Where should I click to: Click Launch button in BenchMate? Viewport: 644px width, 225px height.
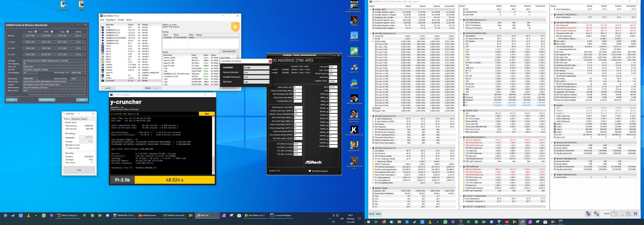(x=108, y=88)
